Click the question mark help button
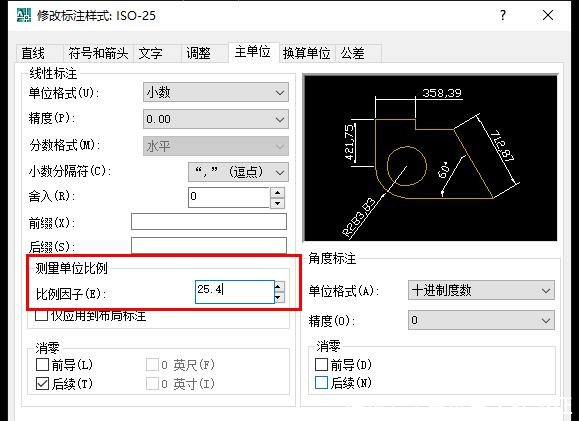Image resolution: width=579 pixels, height=421 pixels. pyautogui.click(x=503, y=16)
